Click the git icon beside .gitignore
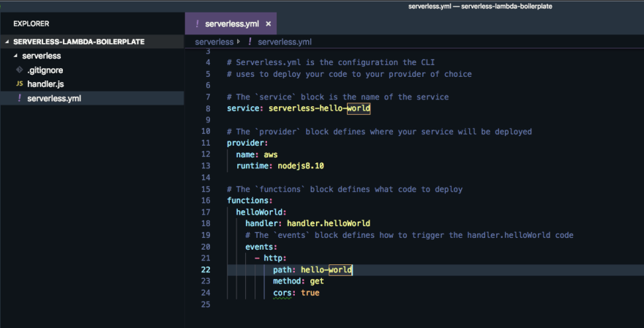 [19, 70]
